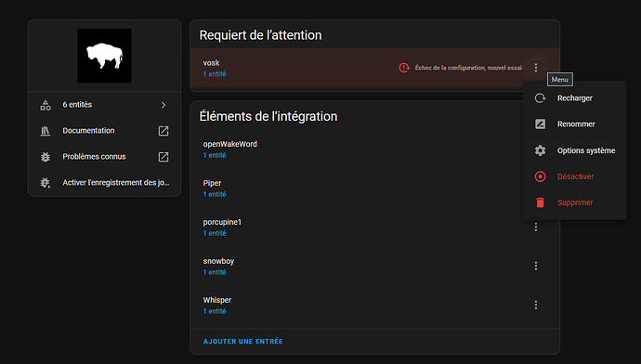This screenshot has width=641, height=364.
Task: Click the Renommer pencil icon
Action: (540, 123)
